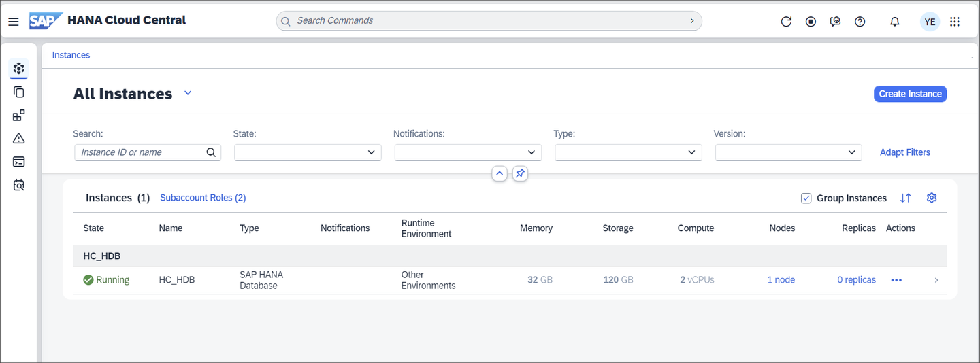The height and width of the screenshot is (363, 980).
Task: Open the YE user profile avatar
Action: pyautogui.click(x=930, y=22)
